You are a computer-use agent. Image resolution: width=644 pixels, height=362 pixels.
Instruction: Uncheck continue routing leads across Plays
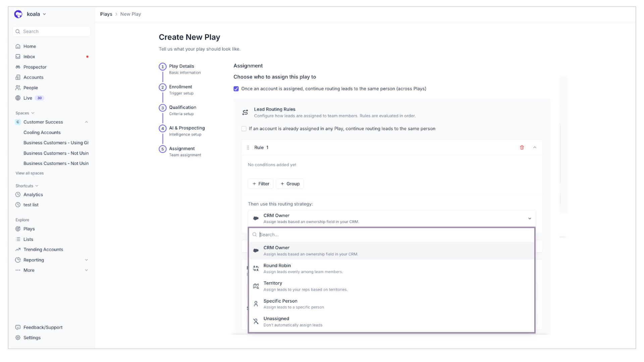pyautogui.click(x=236, y=89)
